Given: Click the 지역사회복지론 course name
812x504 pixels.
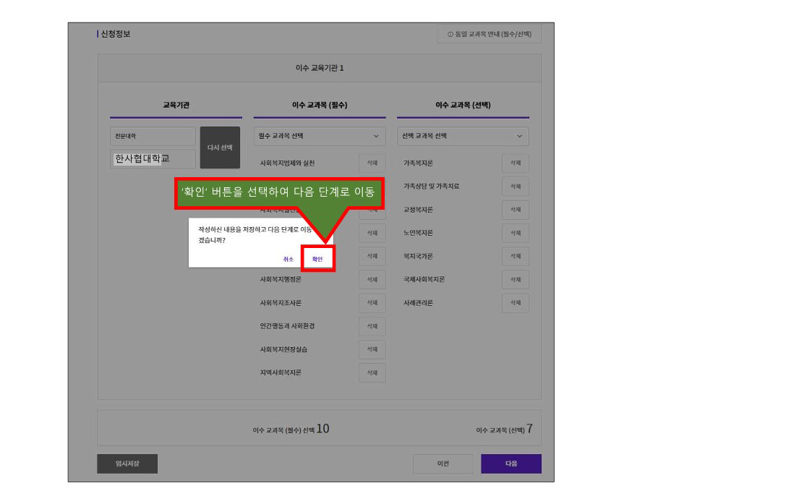Looking at the screenshot, I should click(x=281, y=373).
